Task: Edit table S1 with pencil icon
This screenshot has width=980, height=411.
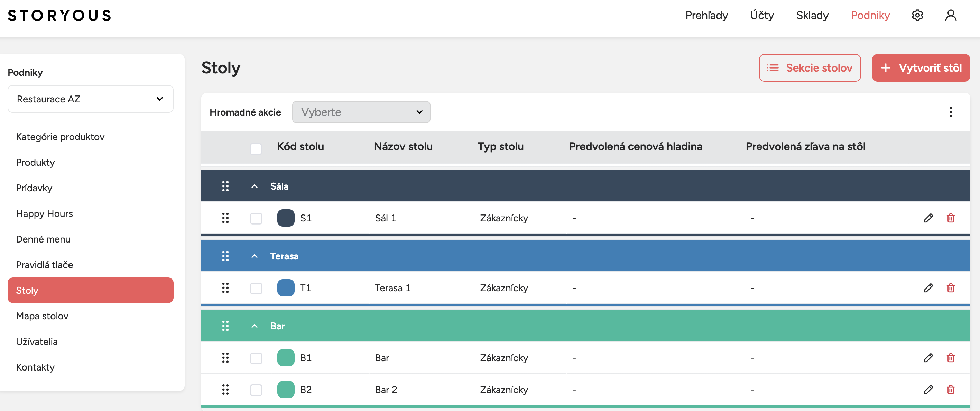Action: (x=928, y=218)
